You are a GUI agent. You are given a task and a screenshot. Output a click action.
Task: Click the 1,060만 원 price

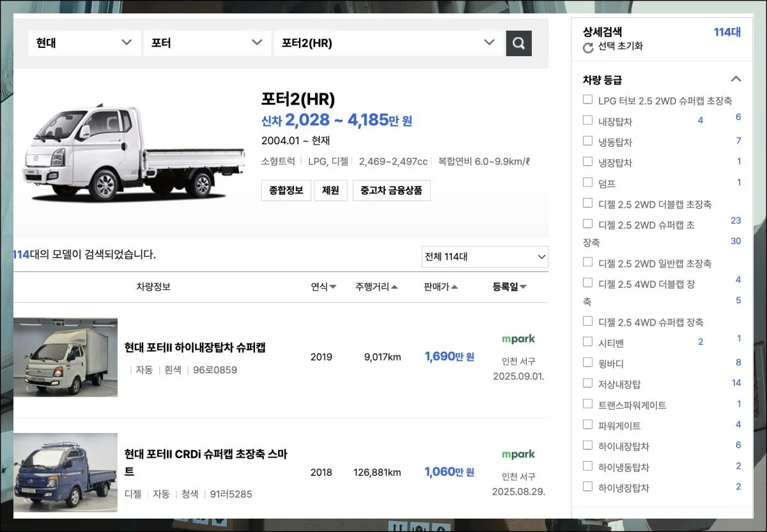point(449,472)
